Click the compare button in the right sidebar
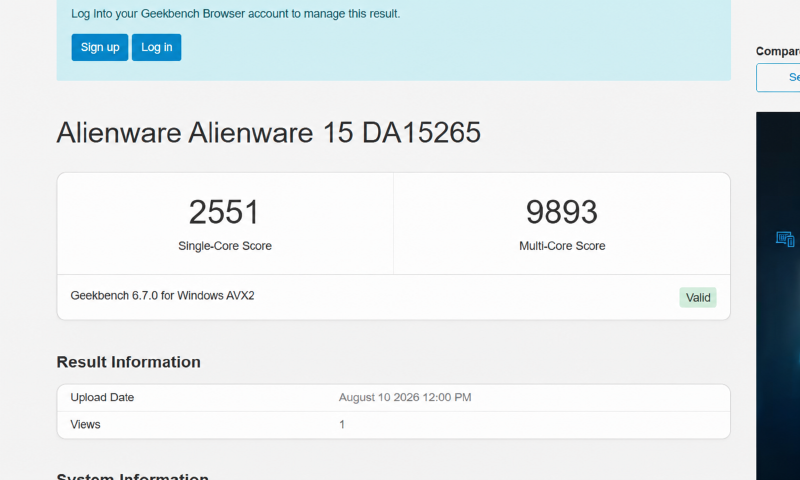The width and height of the screenshot is (800, 480). (778, 78)
